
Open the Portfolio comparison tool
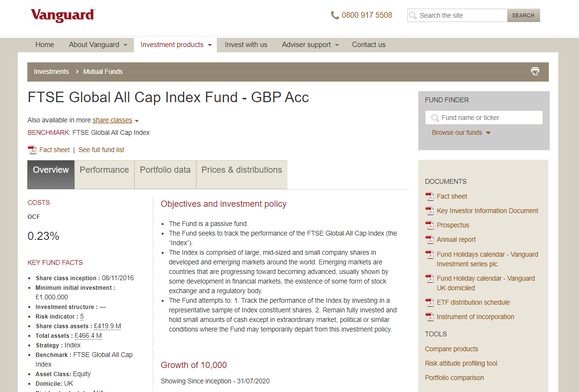(x=454, y=378)
